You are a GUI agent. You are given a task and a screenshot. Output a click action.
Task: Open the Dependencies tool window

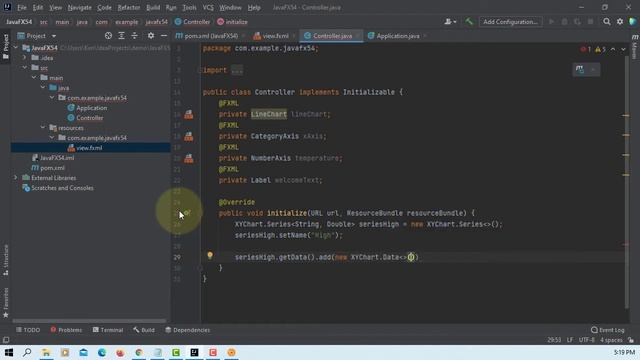click(x=187, y=330)
